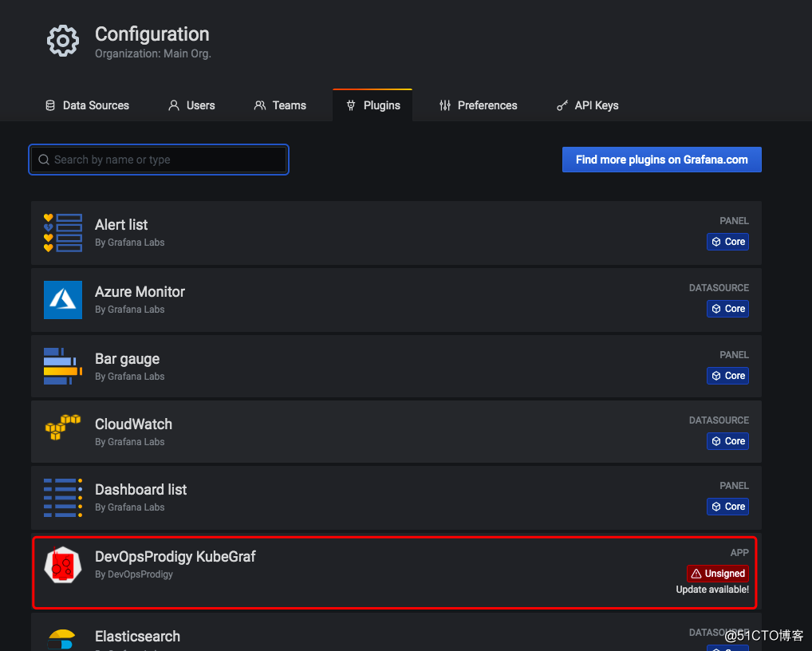Click the cube icon in Bar gauge Core badge
Screen dimensions: 812x651
[x=716, y=376]
